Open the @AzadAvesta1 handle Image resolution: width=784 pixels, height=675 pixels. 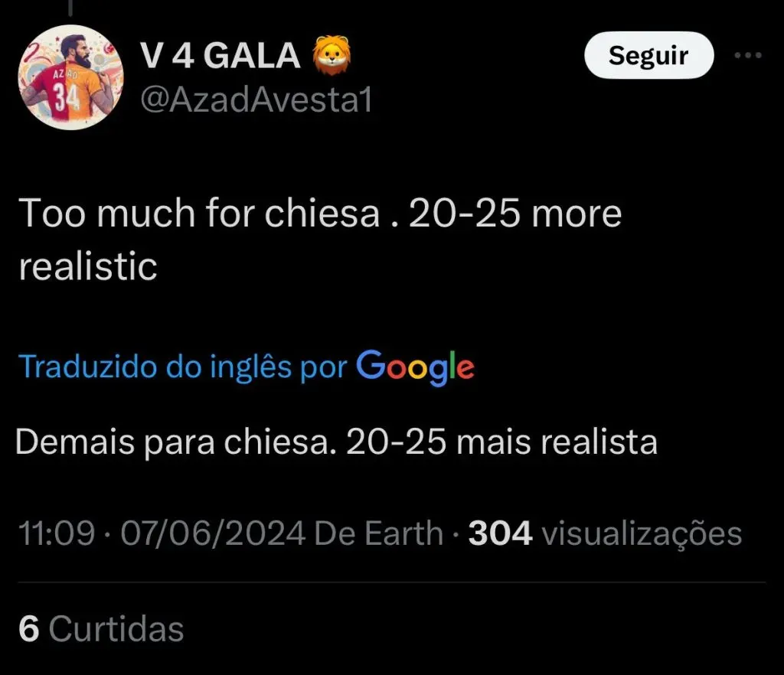coord(256,100)
